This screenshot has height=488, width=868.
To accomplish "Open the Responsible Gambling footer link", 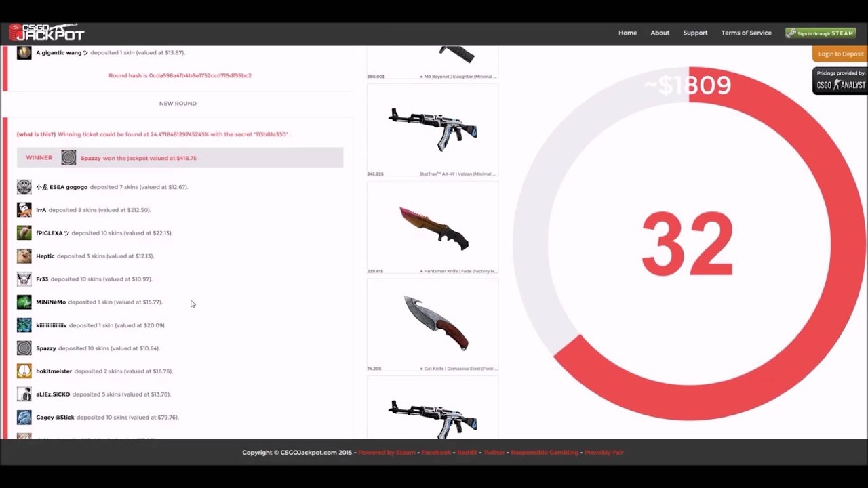I will (x=545, y=453).
